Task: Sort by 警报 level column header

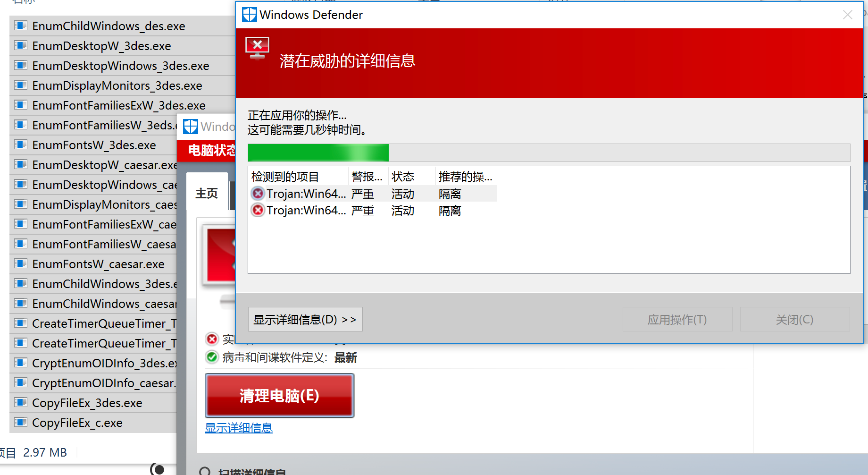Action: point(368,177)
